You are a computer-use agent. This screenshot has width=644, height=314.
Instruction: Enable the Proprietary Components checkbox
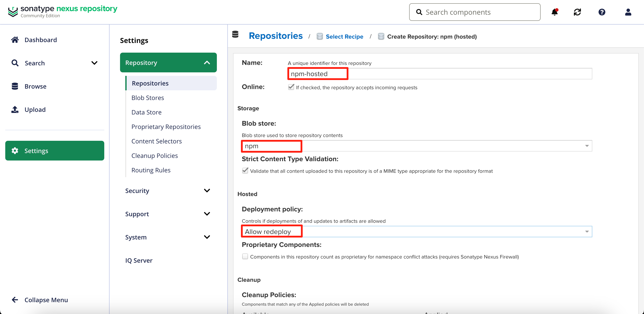[x=245, y=257]
